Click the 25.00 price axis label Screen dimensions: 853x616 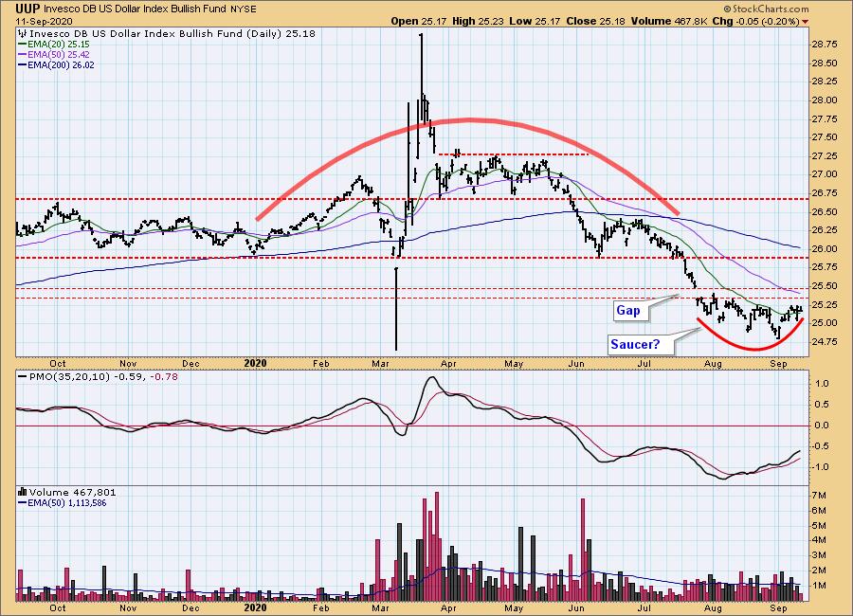[x=824, y=323]
